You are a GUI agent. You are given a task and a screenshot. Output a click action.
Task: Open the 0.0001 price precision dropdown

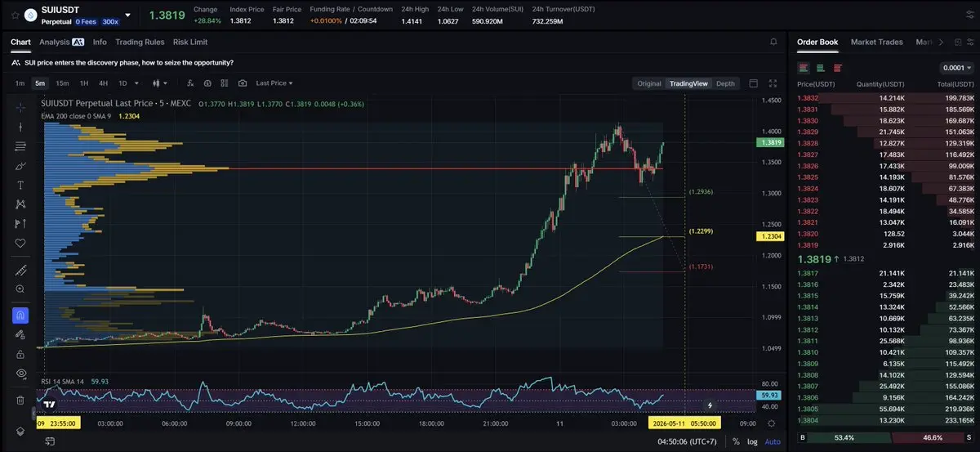click(x=957, y=68)
